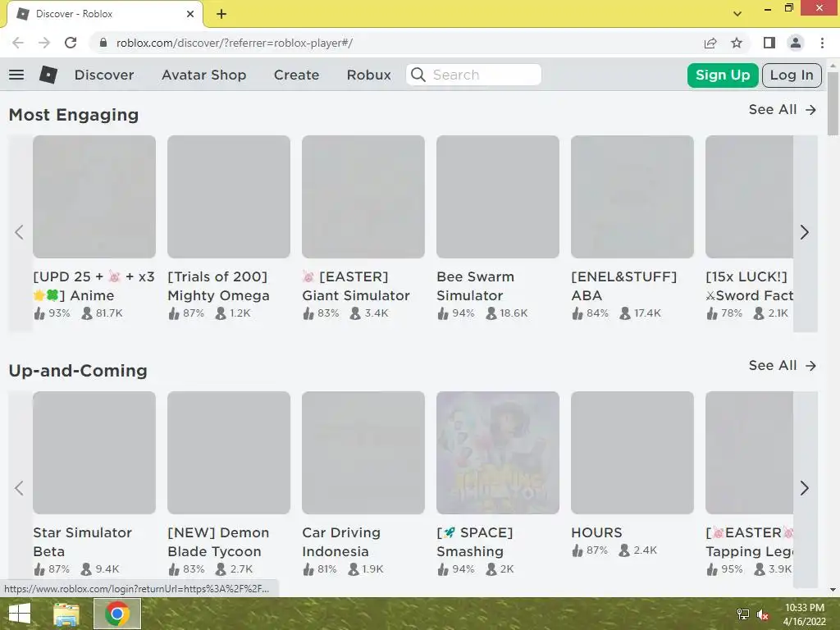Open the network tray icon
Image resolution: width=840 pixels, height=630 pixels.
(743, 614)
